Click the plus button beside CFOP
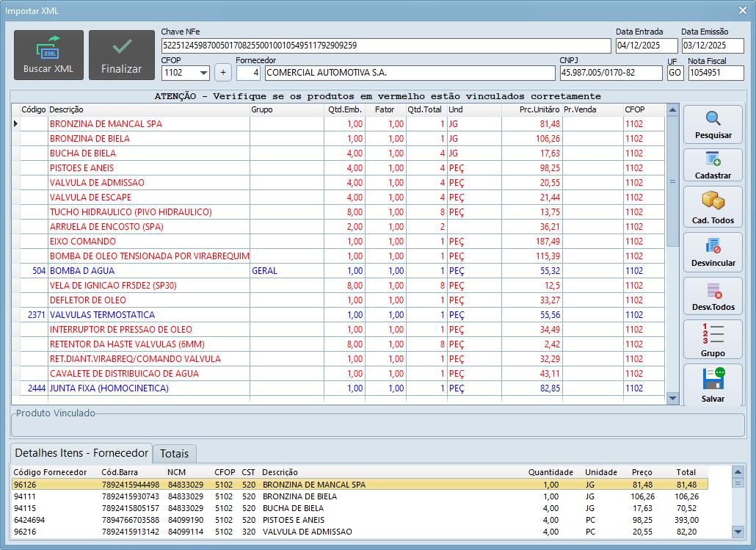Screen dimensions: 756x550 tap(223, 73)
